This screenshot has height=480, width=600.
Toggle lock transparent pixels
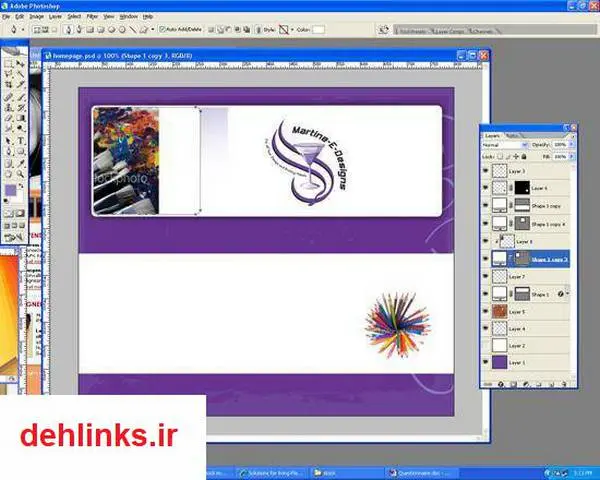tap(500, 157)
